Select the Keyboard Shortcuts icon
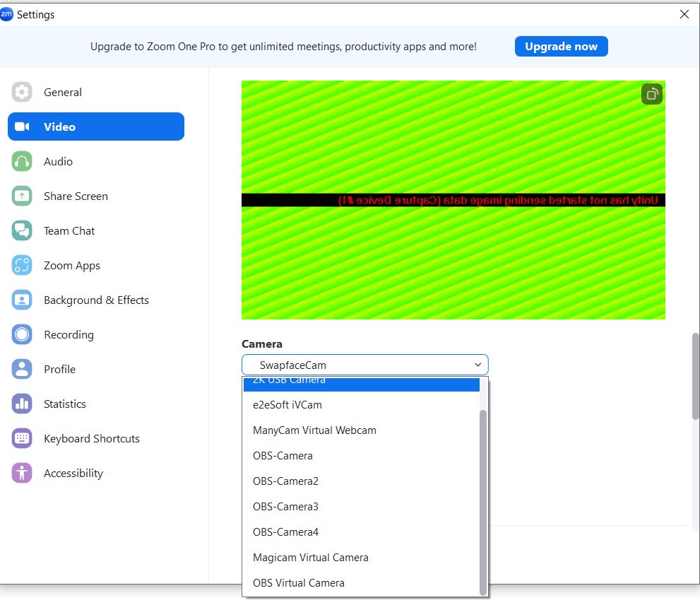Screen dimensions: 700x605 [22, 438]
